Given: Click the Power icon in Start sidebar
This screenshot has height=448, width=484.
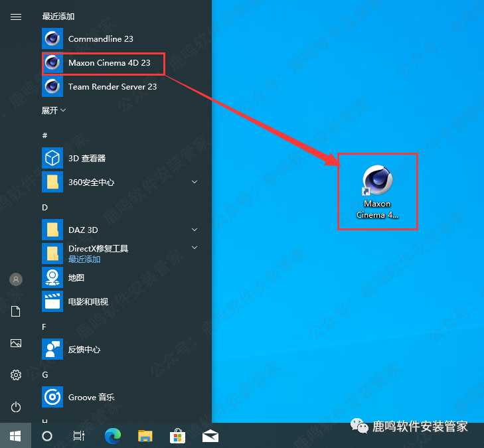Looking at the screenshot, I should pyautogui.click(x=16, y=407).
